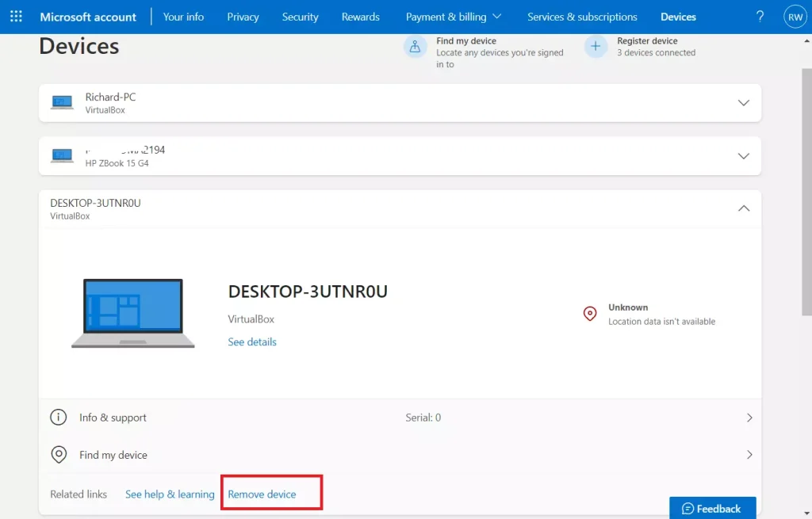Image resolution: width=812 pixels, height=519 pixels.
Task: Click the Richard-PC laptop icon
Action: tap(62, 102)
